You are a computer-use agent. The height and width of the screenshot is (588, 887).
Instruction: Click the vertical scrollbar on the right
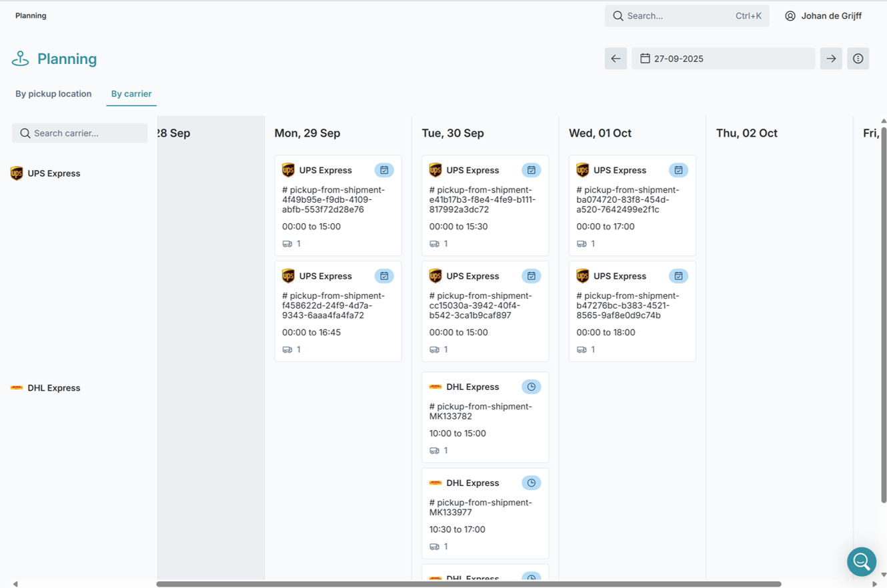pos(884,313)
